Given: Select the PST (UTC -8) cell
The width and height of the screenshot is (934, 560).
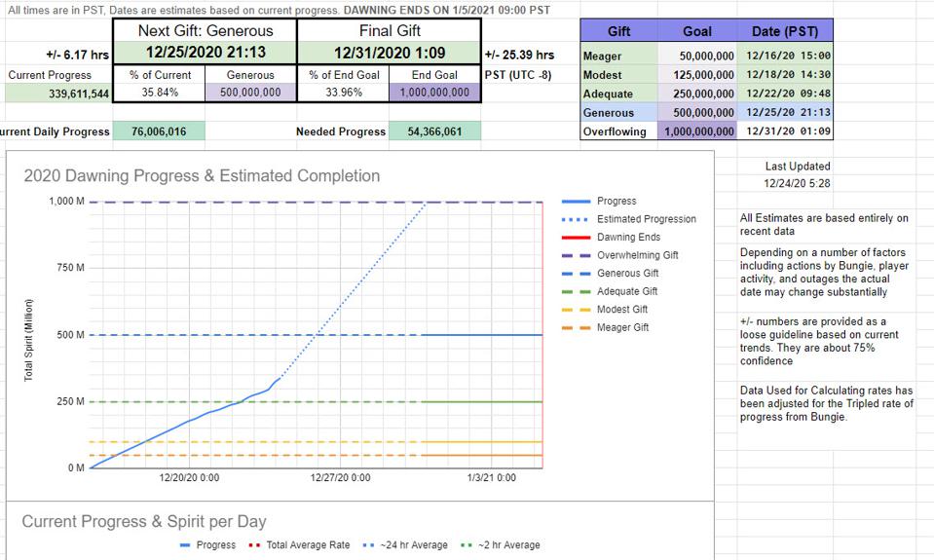Looking at the screenshot, I should [x=518, y=75].
